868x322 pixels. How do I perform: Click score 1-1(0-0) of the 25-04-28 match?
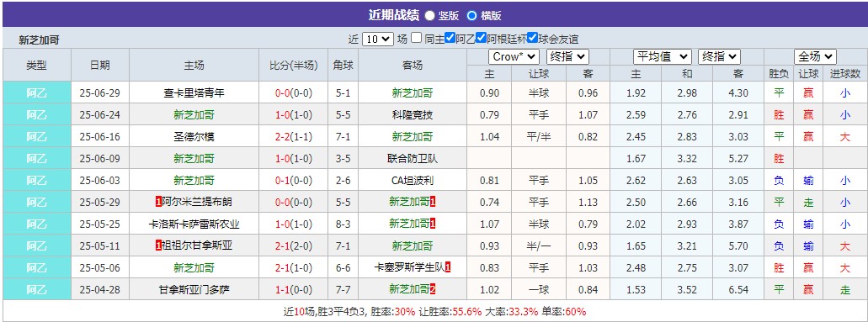pyautogui.click(x=293, y=290)
